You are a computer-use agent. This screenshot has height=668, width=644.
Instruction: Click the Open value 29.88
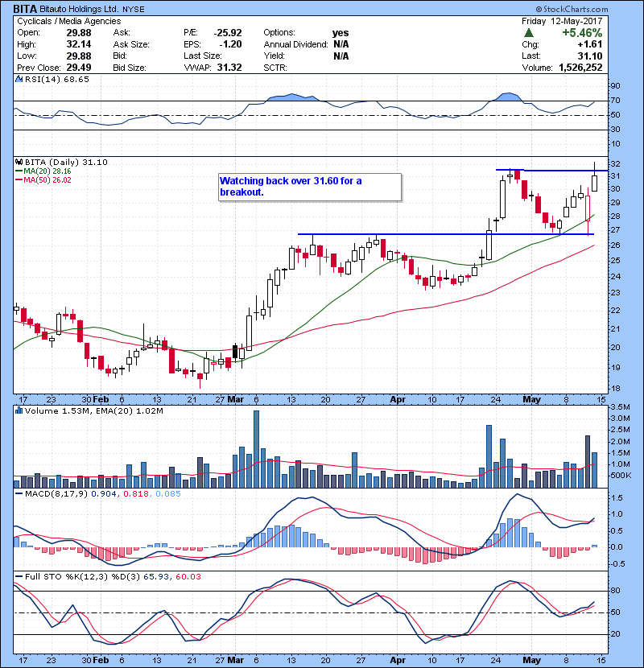coord(79,33)
